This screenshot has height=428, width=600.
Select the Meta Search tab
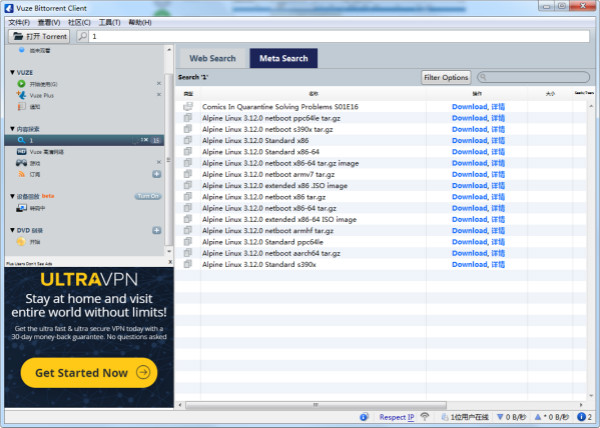[283, 58]
